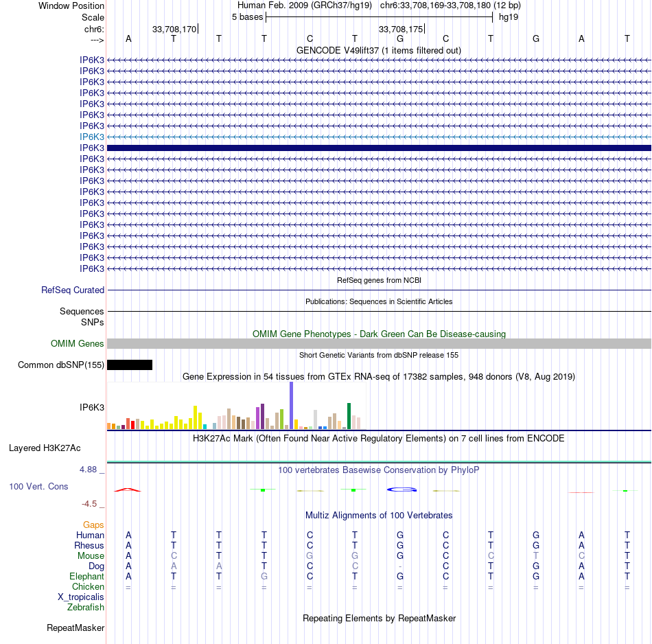Click the 4.88 PhyloP upper limit value
Image resolution: width=652 pixels, height=644 pixels.
pos(88,470)
